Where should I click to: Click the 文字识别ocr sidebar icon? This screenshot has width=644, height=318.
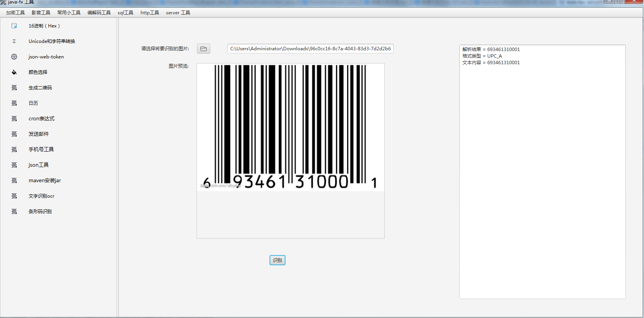click(14, 196)
